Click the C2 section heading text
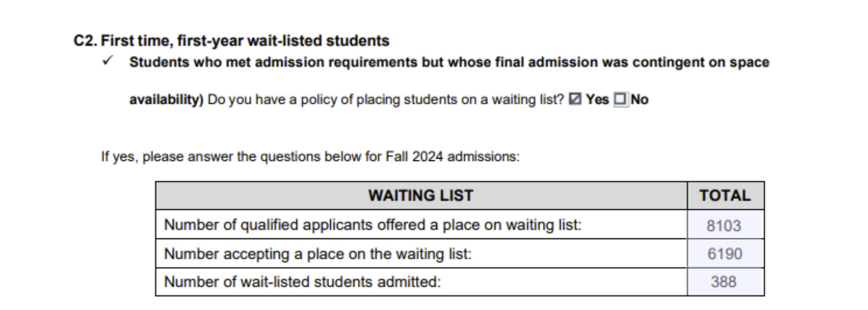Screen dimensions: 868x310 (x=231, y=41)
